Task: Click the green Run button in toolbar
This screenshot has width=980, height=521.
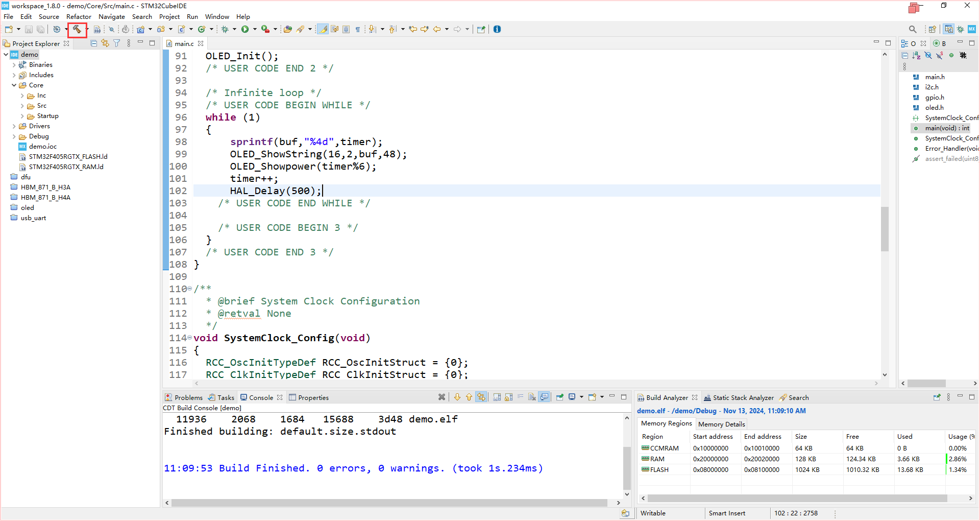Action: tap(245, 29)
